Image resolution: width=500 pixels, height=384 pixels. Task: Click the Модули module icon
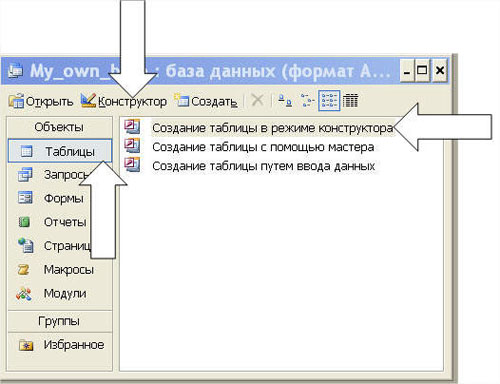point(24,294)
